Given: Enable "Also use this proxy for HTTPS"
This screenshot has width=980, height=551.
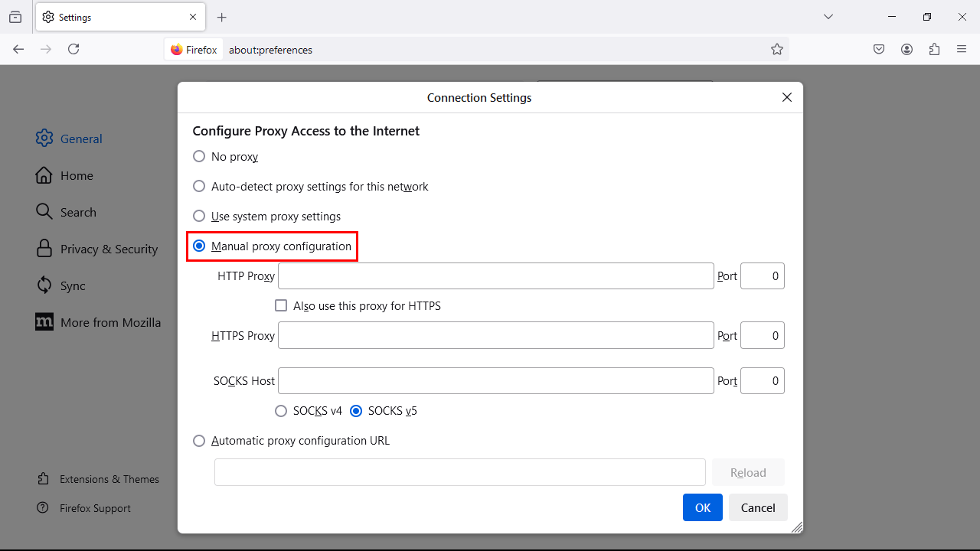Looking at the screenshot, I should (281, 305).
